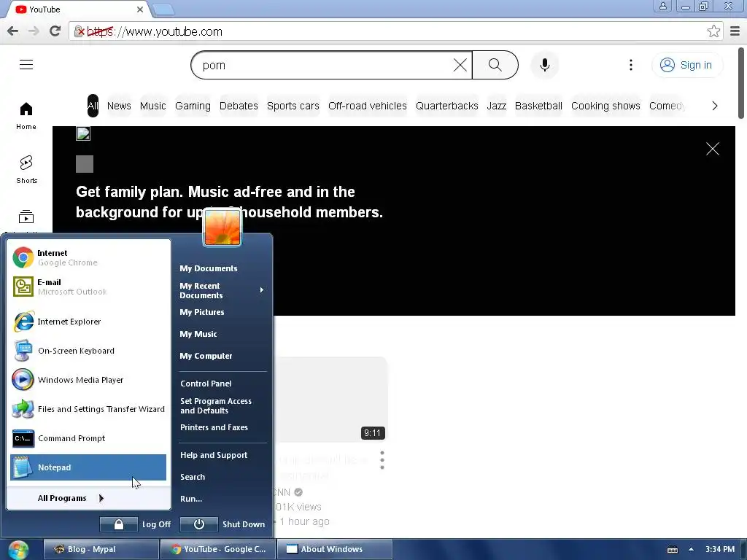Select the Quarterbacks chip

click(447, 106)
